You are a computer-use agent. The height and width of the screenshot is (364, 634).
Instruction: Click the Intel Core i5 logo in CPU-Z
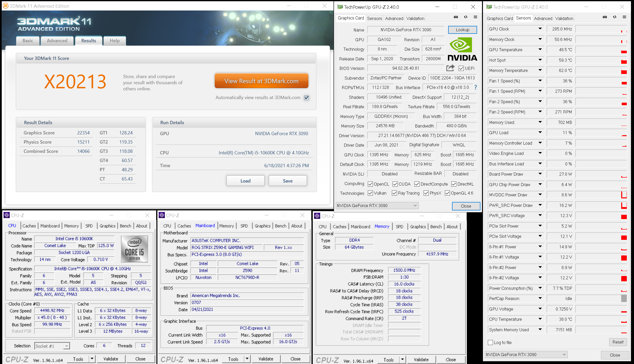(134, 249)
